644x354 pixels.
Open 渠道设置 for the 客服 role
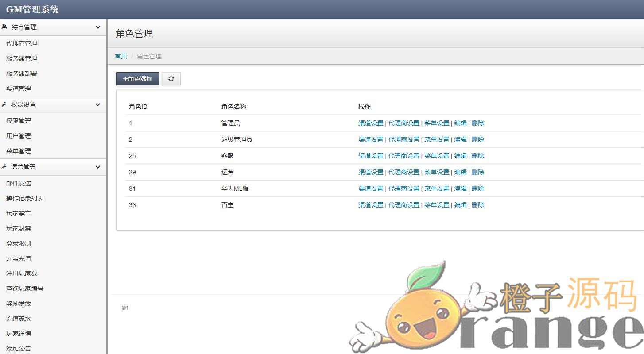click(371, 156)
